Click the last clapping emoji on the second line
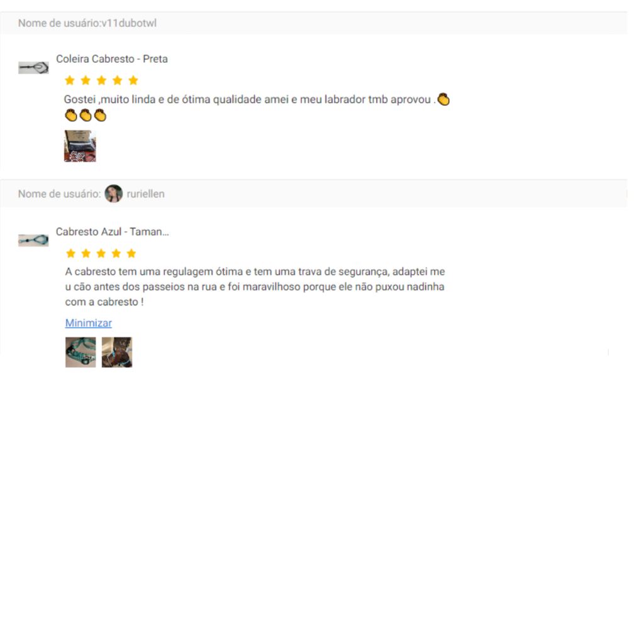The width and height of the screenshot is (644, 644). point(100,116)
